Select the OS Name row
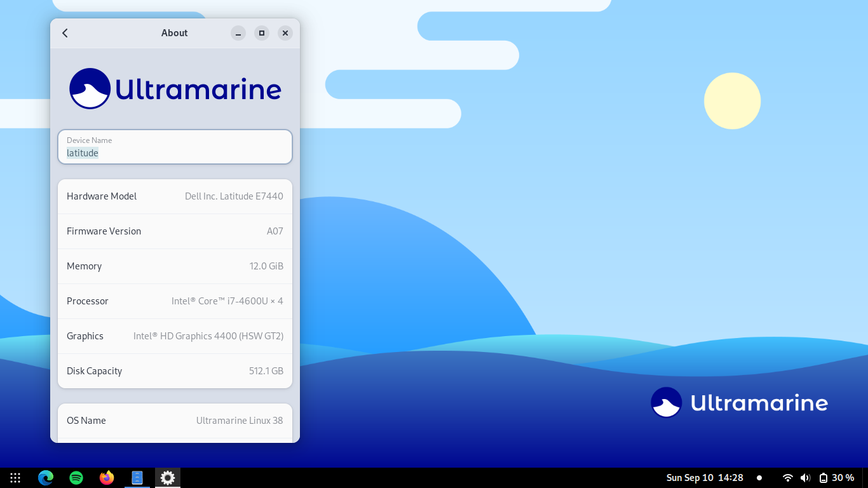Viewport: 868px width, 488px height. tap(175, 421)
